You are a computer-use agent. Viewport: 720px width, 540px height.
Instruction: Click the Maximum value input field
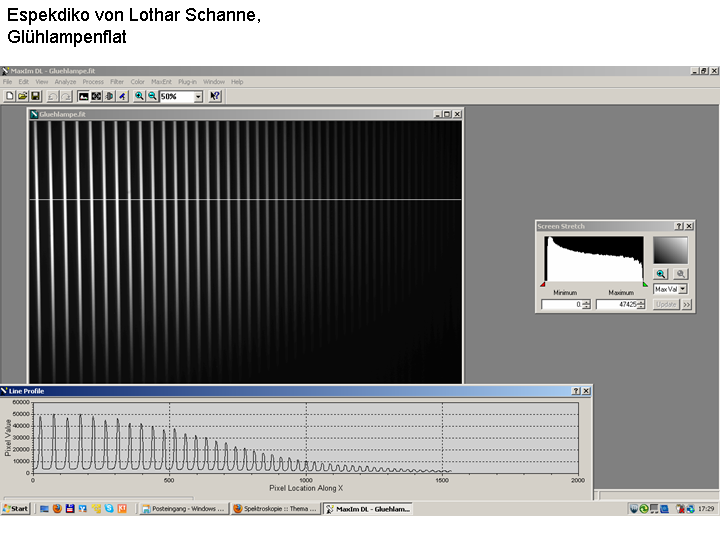pos(616,304)
